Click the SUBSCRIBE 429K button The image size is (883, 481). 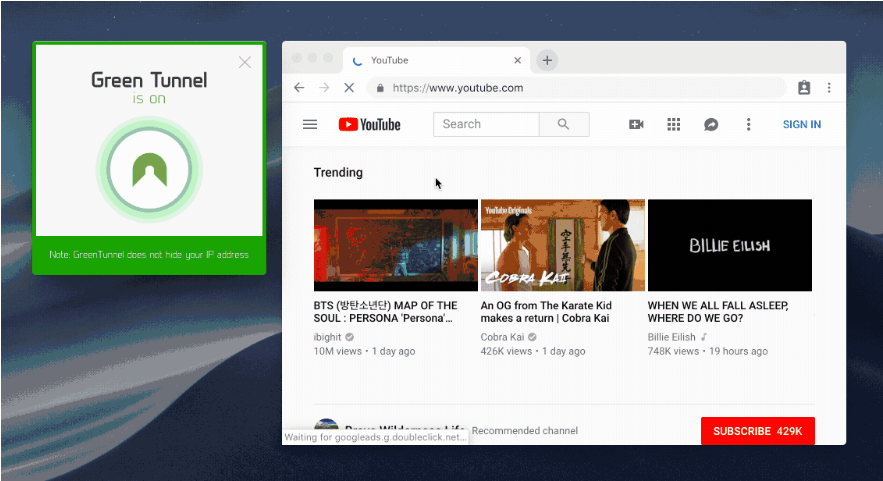(x=757, y=431)
